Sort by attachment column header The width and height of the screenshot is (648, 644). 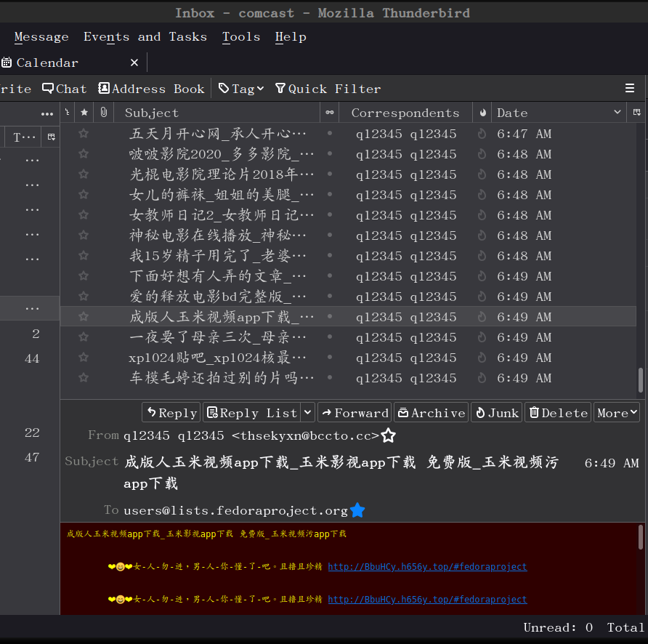click(x=103, y=113)
